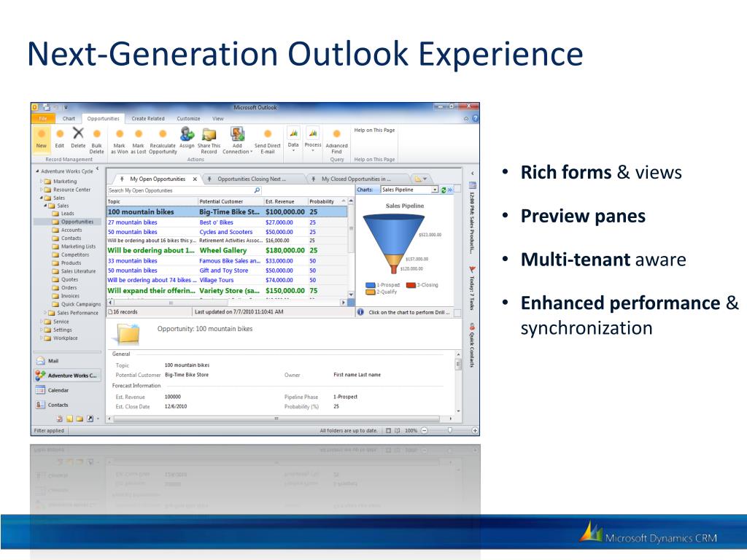747x560 pixels.
Task: Sort by the Est. Revenue column header
Action: point(286,201)
